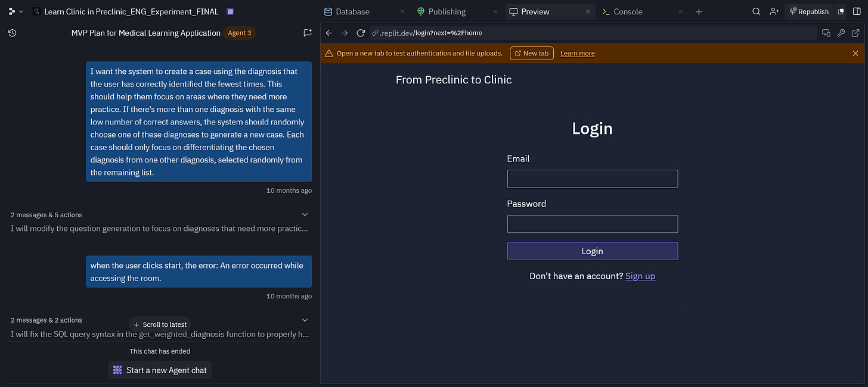
Task: Click 'I will modify the question generation' summary text
Action: tap(159, 229)
